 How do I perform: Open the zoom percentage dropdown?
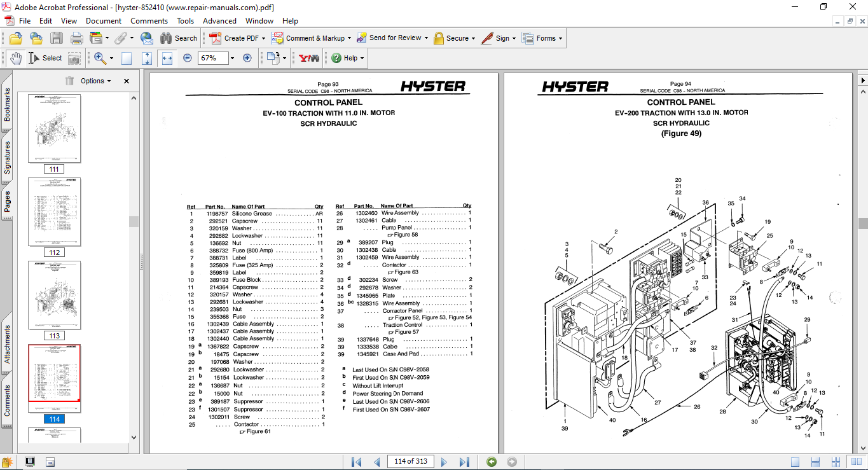(x=232, y=58)
